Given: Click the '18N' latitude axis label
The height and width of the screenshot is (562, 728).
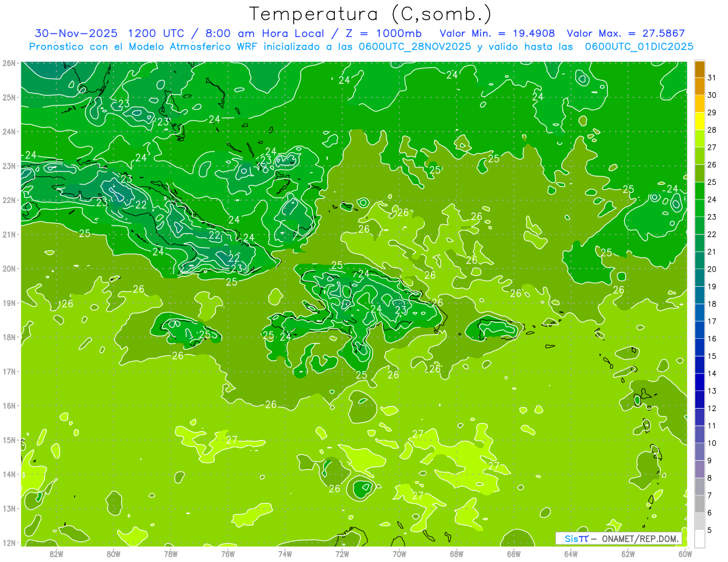Looking at the screenshot, I should click(8, 337).
